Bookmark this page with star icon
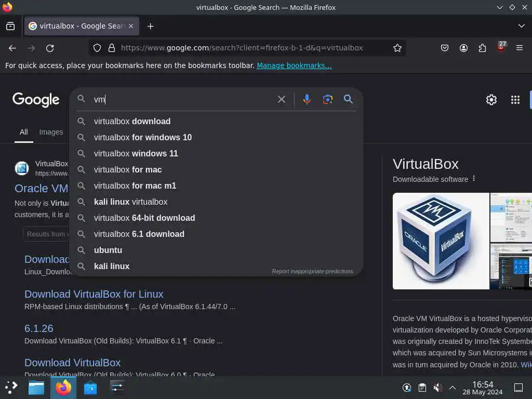The image size is (532, 399). click(x=397, y=48)
